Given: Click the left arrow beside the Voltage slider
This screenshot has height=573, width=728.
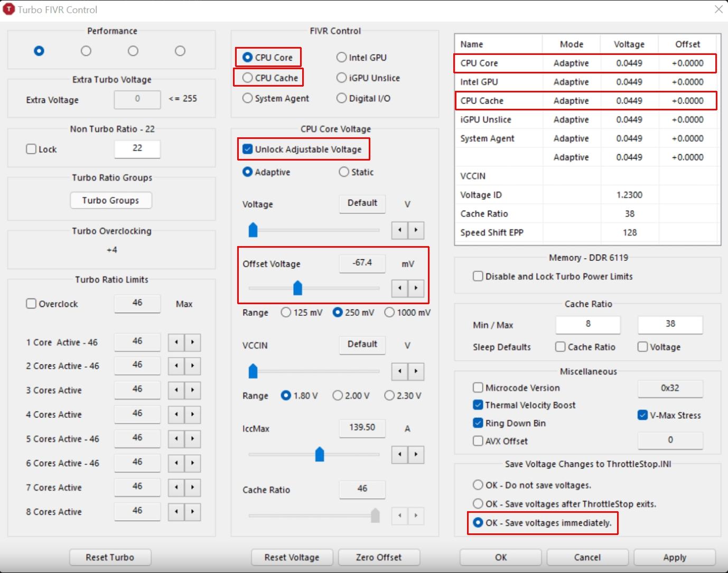Looking at the screenshot, I should pos(400,230).
